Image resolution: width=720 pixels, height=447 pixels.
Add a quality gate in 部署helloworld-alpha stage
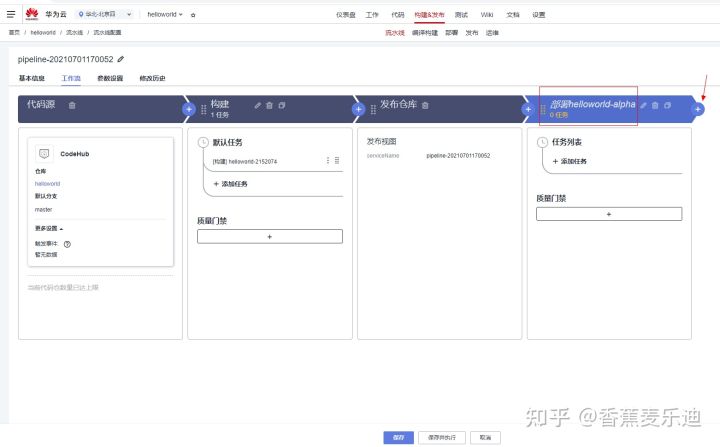[609, 214]
